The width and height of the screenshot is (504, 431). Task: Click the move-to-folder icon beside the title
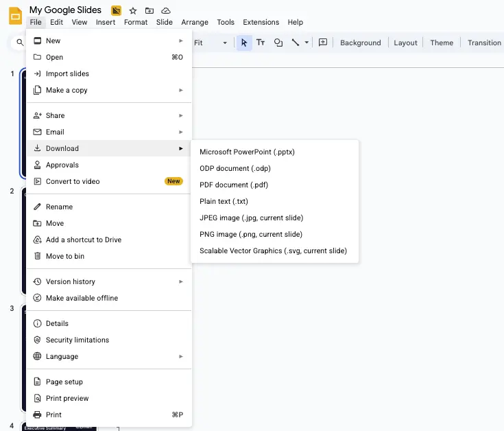[x=149, y=11]
